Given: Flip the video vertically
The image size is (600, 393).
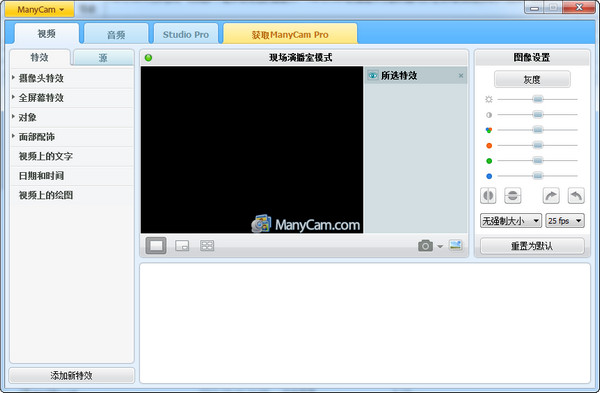Looking at the screenshot, I should [x=512, y=196].
